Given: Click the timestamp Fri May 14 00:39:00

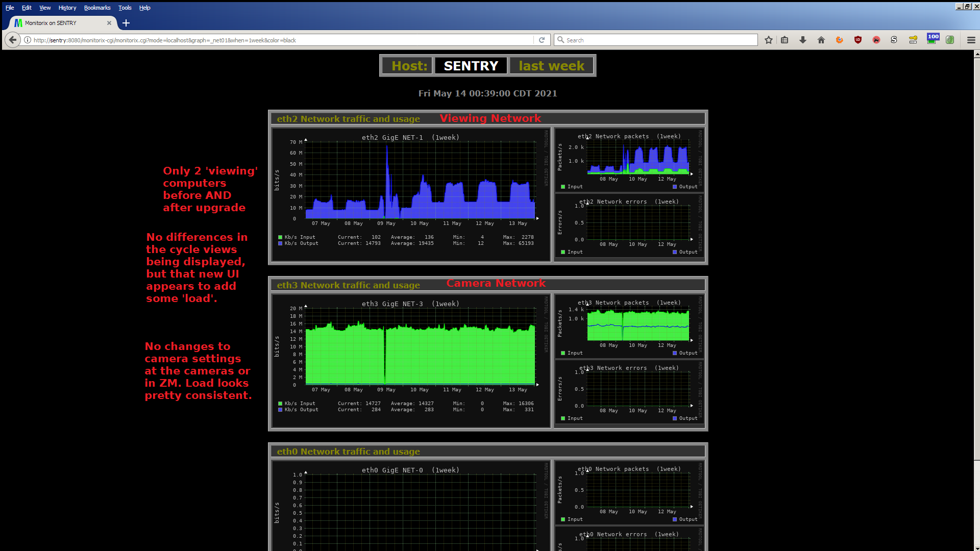Looking at the screenshot, I should pyautogui.click(x=487, y=93).
